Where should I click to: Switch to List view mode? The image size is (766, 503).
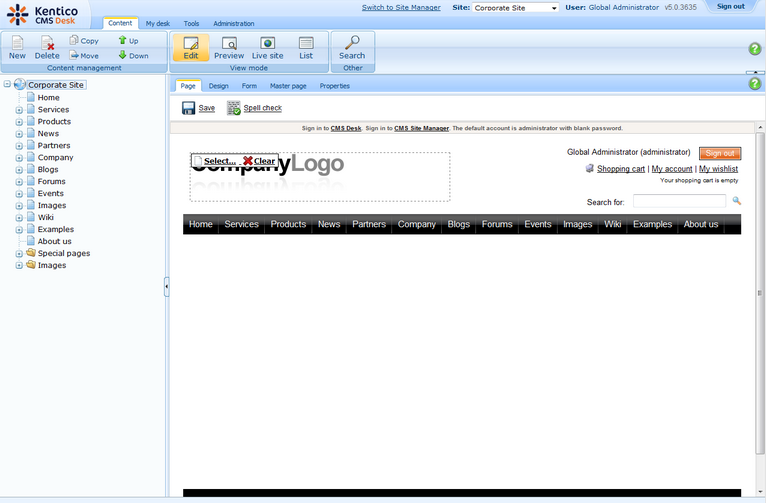(x=306, y=44)
